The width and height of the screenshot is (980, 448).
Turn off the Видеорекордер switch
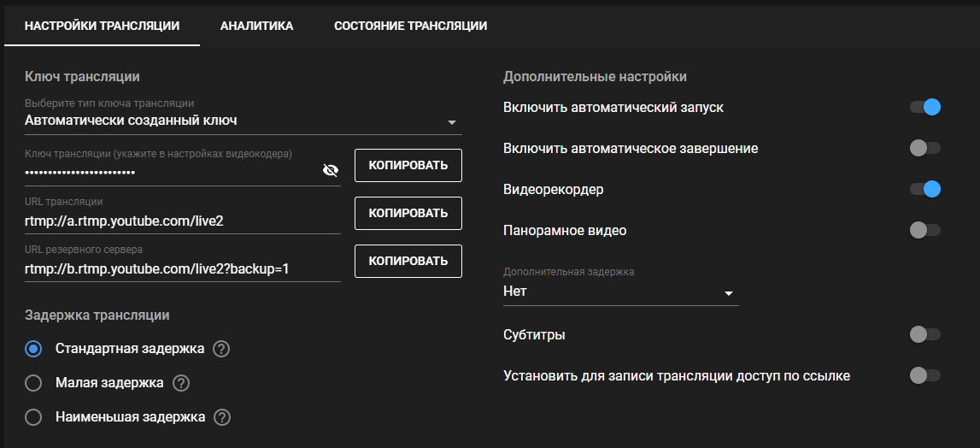(925, 189)
